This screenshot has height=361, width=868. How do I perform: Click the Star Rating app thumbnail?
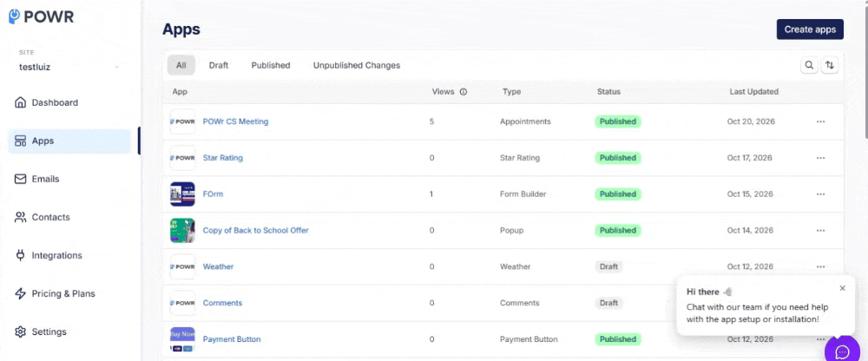(x=182, y=158)
